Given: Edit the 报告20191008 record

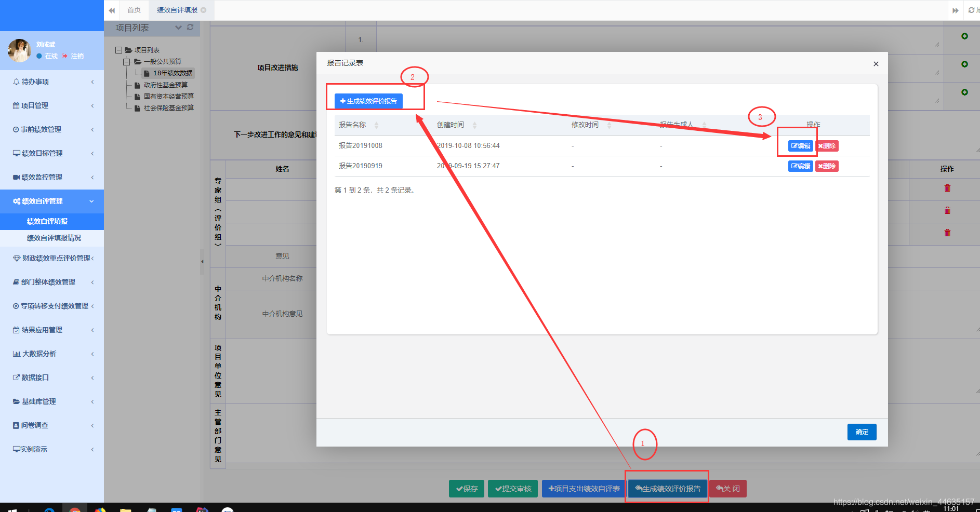Looking at the screenshot, I should pos(800,146).
